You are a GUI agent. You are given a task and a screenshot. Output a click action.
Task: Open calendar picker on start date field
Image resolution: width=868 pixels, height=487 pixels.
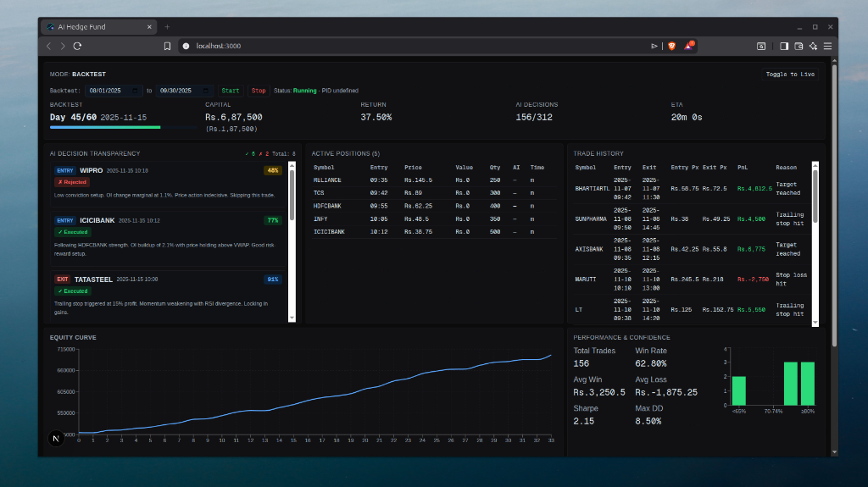click(x=135, y=91)
